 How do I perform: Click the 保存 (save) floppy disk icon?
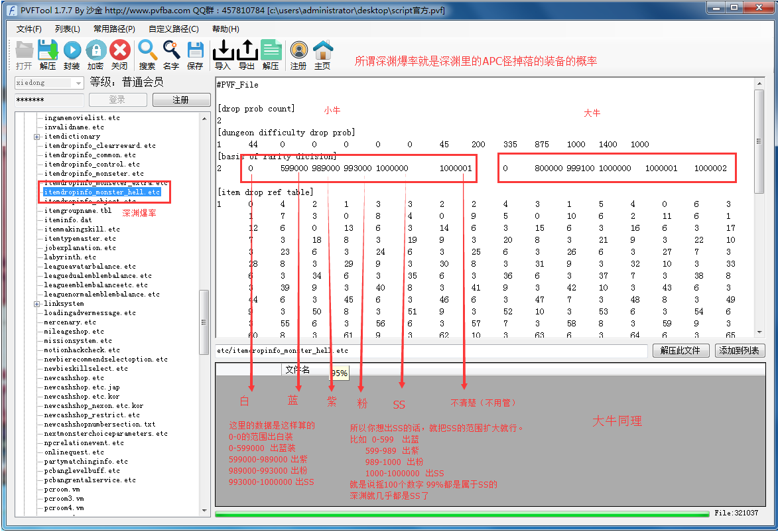coord(195,54)
